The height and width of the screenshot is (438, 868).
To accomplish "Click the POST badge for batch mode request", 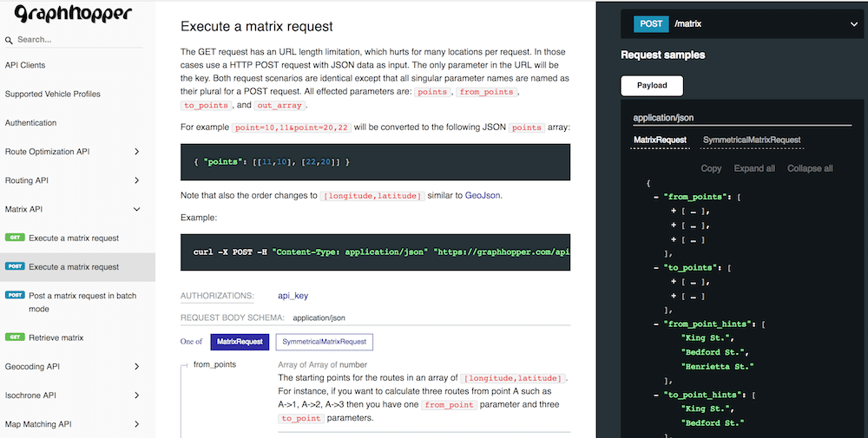I will 15,296.
